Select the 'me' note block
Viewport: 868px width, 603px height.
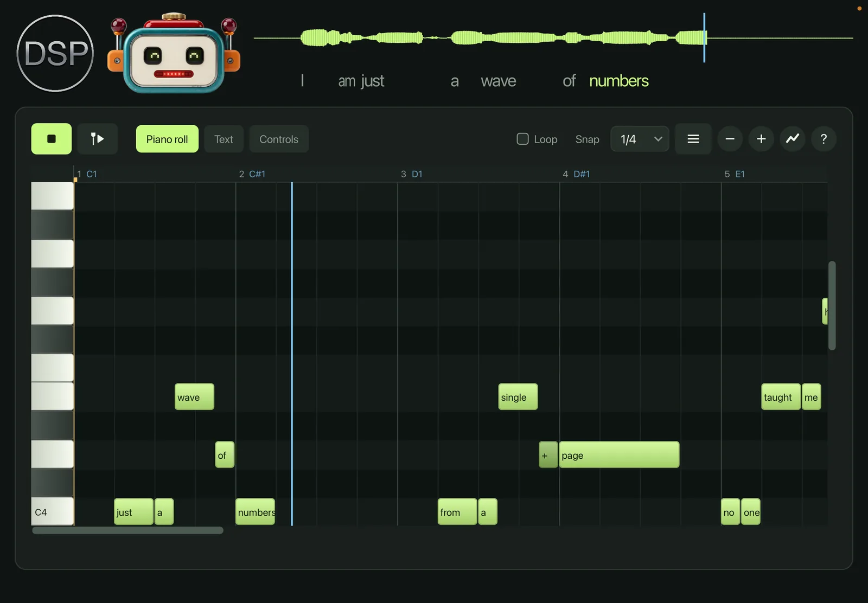tap(812, 397)
